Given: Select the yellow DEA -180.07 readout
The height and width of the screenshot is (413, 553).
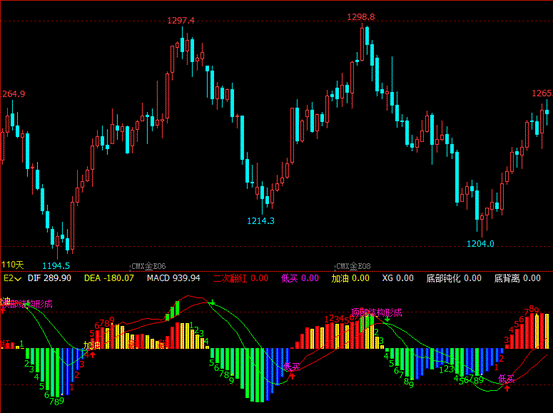Looking at the screenshot, I should (109, 278).
